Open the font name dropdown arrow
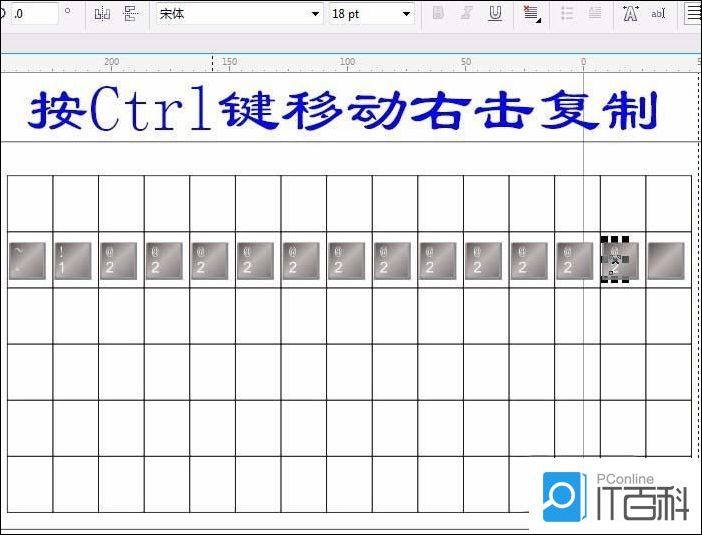The width and height of the screenshot is (702, 535). (316, 14)
